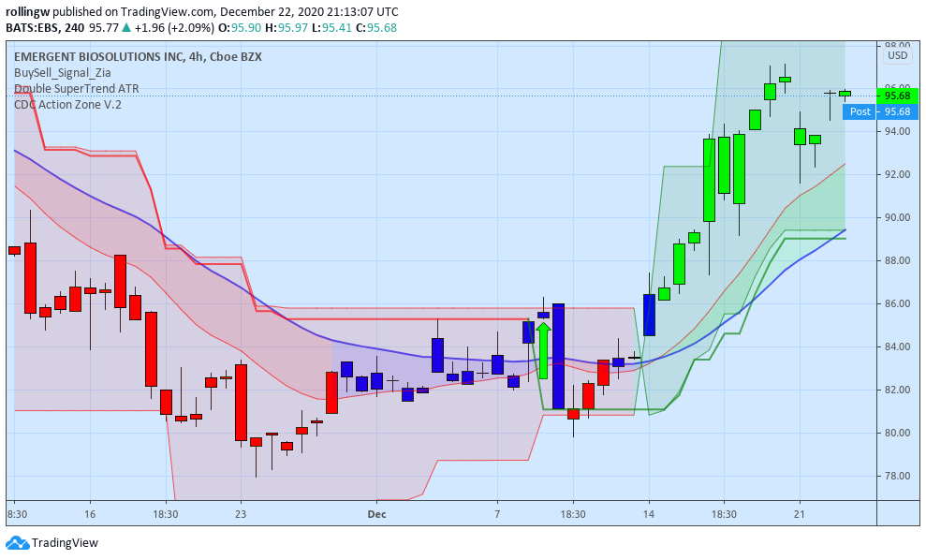Click the 80.00 price axis label
The image size is (926, 560).
(x=897, y=433)
